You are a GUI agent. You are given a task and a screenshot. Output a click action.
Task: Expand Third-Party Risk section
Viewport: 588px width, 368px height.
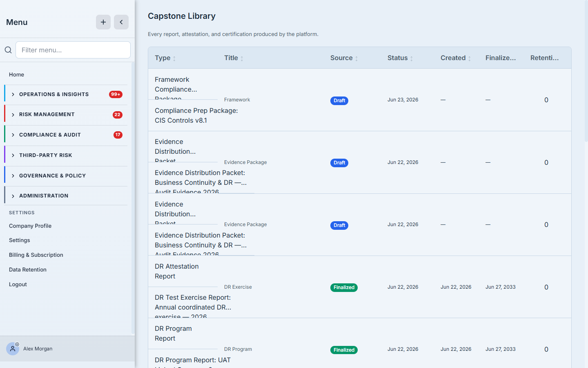pyautogui.click(x=66, y=155)
